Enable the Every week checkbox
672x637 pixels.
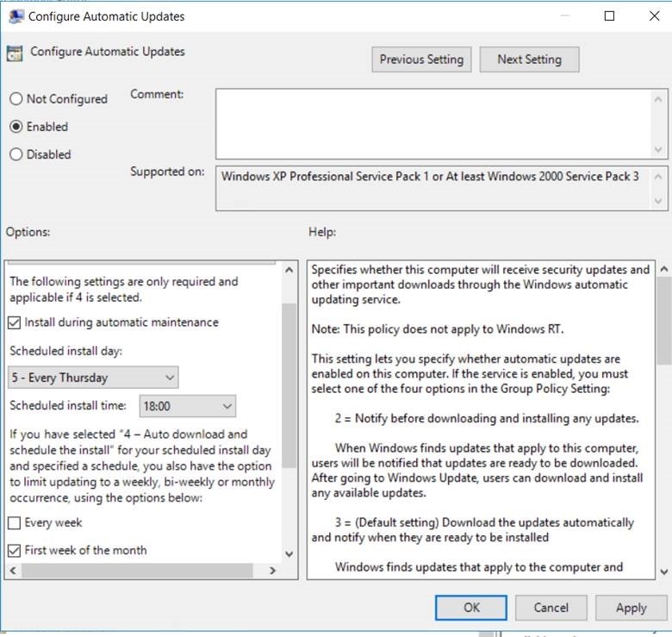(x=16, y=523)
